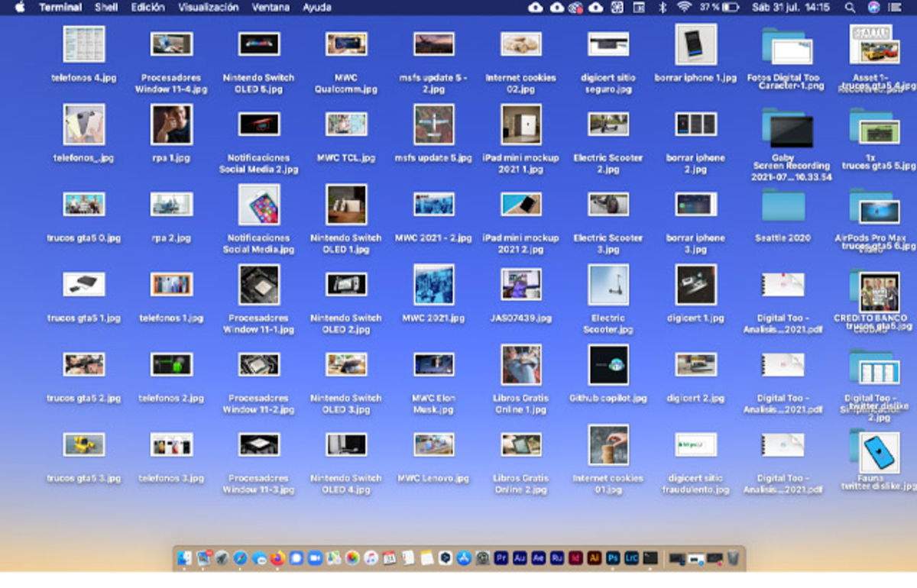Launch Adobe Audition from the Dock

tap(520, 557)
